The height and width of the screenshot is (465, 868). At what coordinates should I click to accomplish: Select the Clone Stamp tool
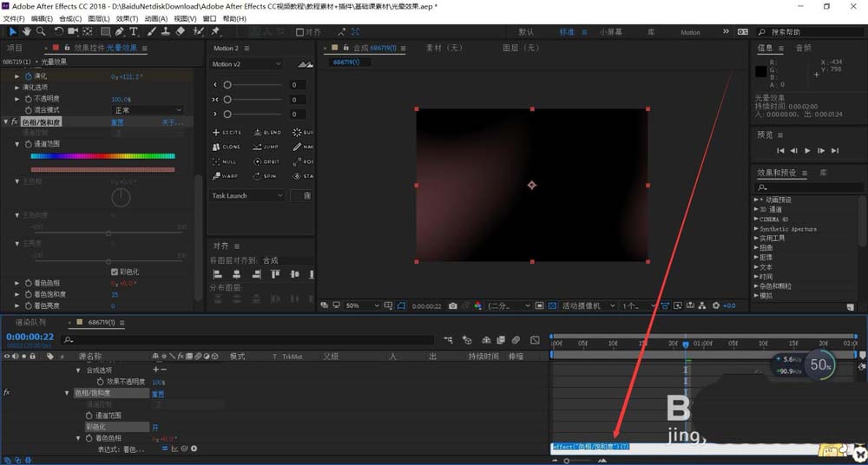point(166,31)
